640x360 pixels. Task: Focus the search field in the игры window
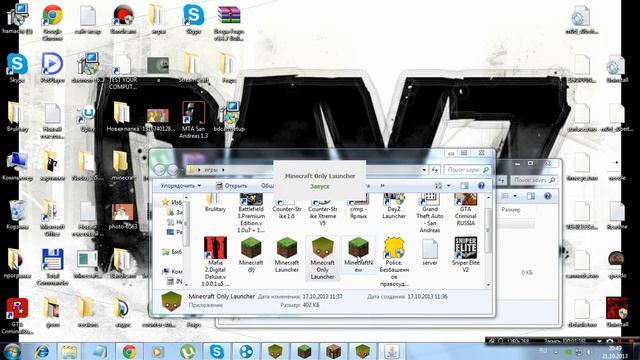tap(467, 169)
